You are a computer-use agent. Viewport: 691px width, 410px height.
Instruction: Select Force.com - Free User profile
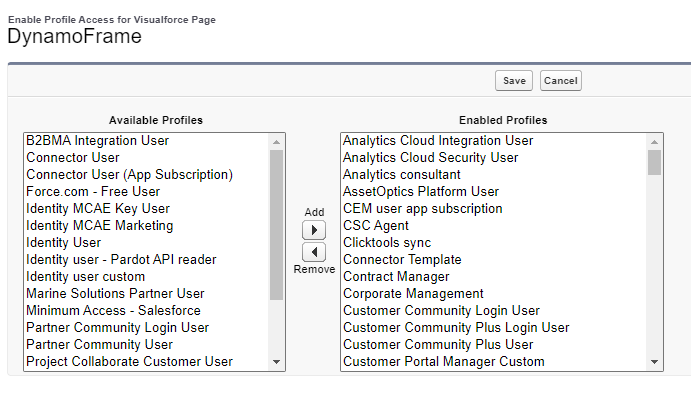point(93,191)
